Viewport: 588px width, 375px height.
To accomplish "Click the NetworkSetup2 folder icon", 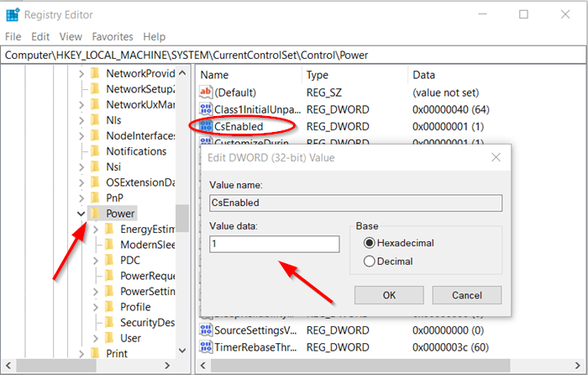I will coord(96,89).
